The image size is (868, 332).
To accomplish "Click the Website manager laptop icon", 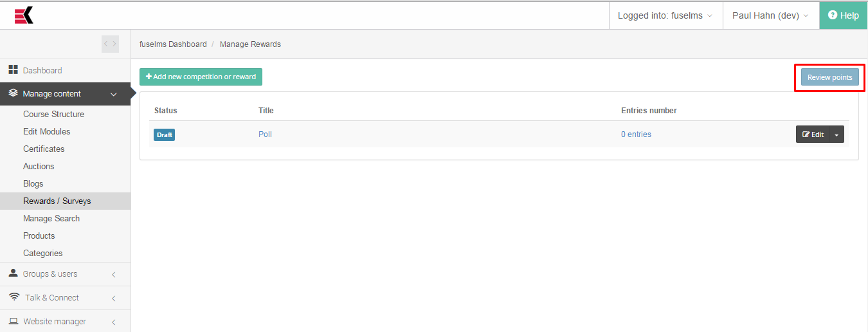I will (13, 320).
